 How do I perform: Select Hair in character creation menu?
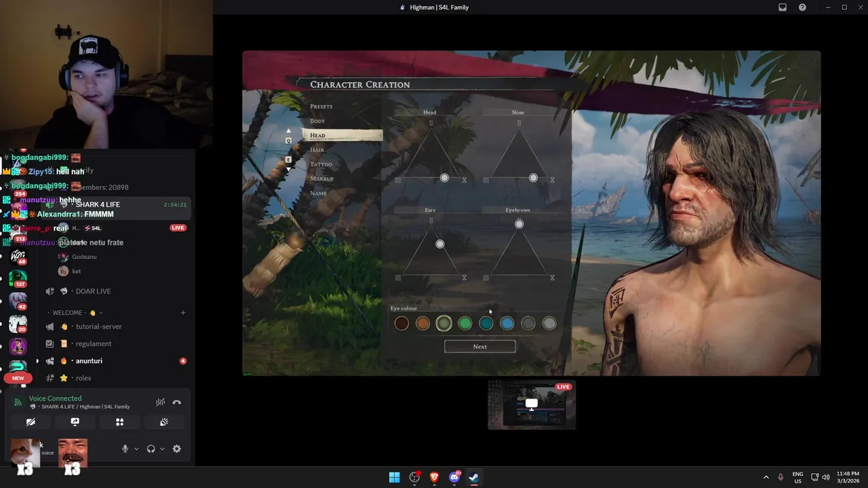pyautogui.click(x=317, y=150)
